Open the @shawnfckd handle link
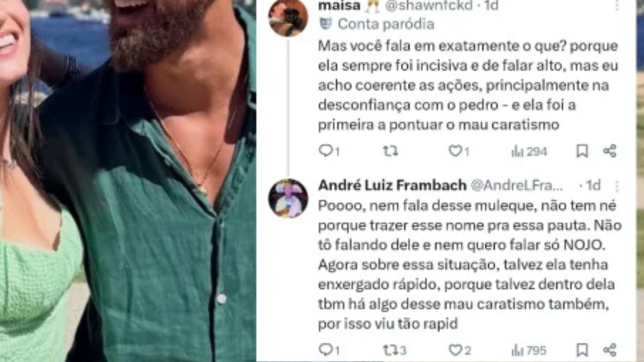 pyautogui.click(x=428, y=5)
